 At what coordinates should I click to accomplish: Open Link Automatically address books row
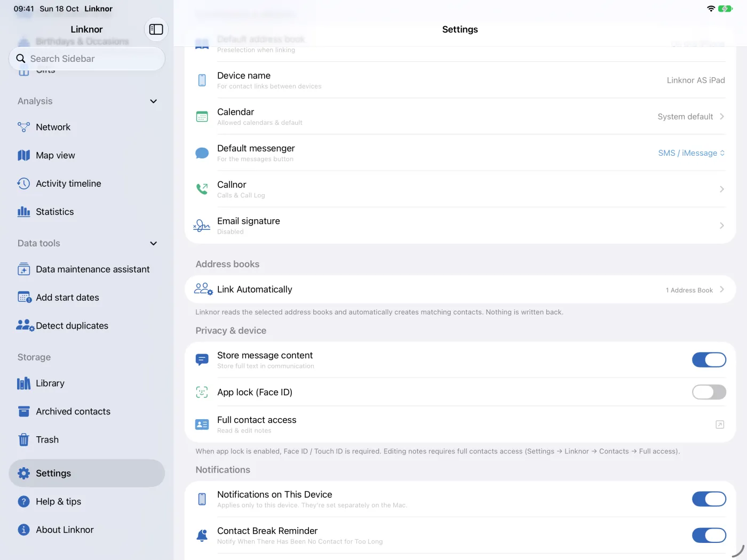point(460,289)
